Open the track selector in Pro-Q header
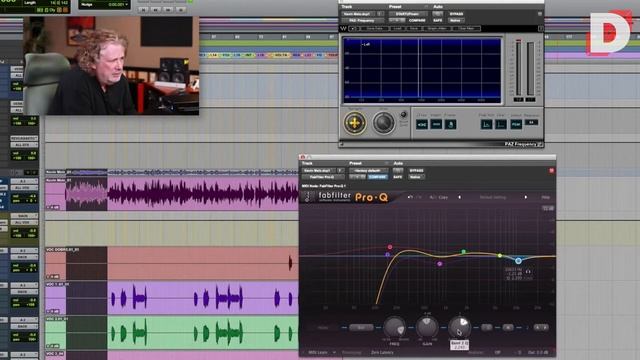 pyautogui.click(x=319, y=170)
